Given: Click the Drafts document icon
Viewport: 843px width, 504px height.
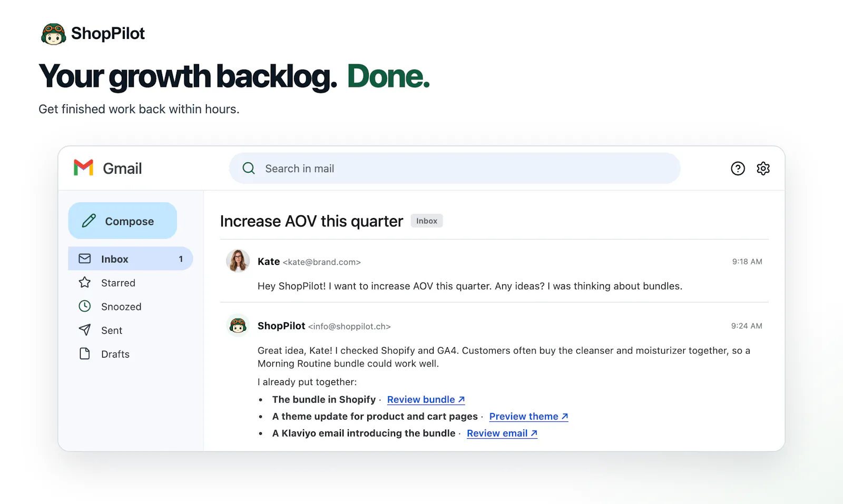Looking at the screenshot, I should (x=85, y=353).
